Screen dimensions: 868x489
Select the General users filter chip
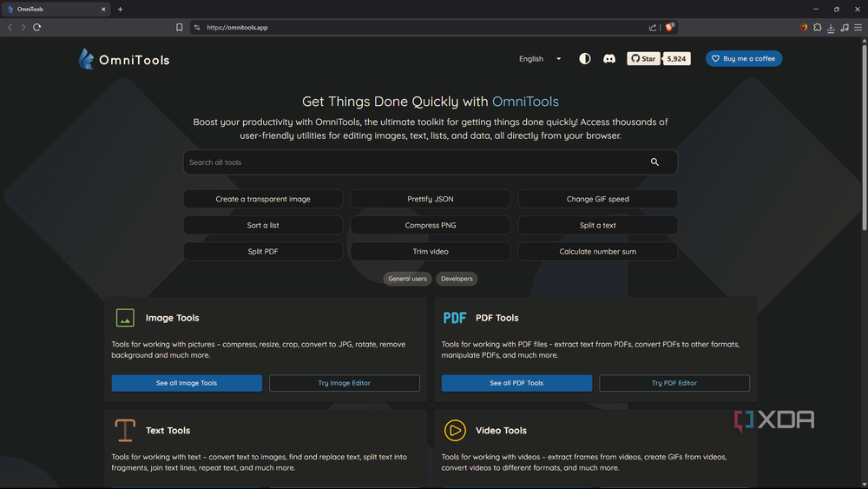pos(407,279)
